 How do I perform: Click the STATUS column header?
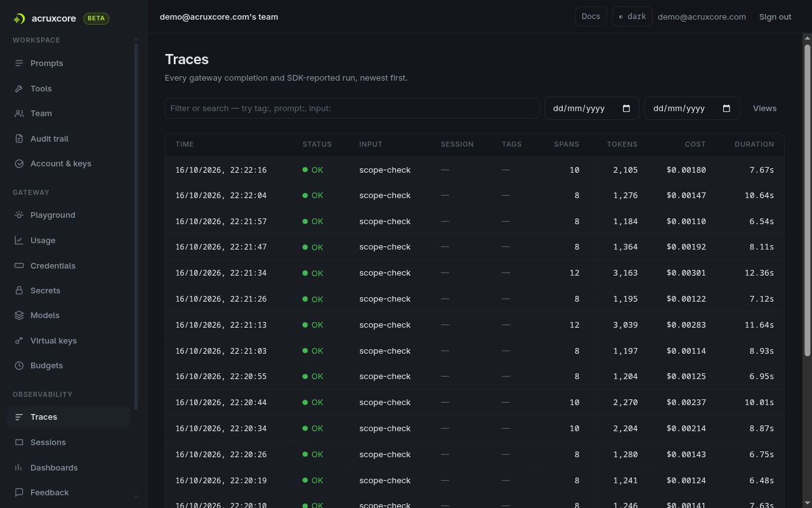317,145
